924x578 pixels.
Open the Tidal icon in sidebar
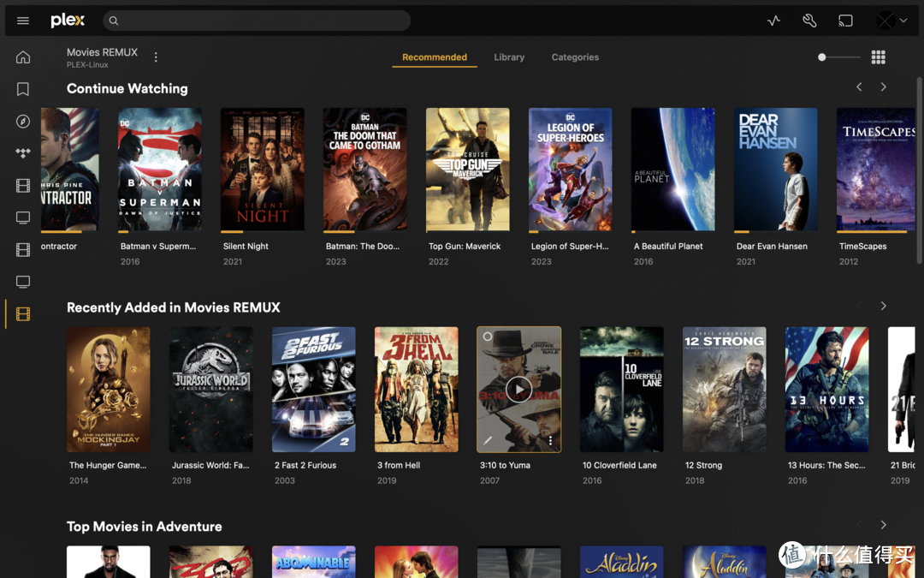[23, 153]
